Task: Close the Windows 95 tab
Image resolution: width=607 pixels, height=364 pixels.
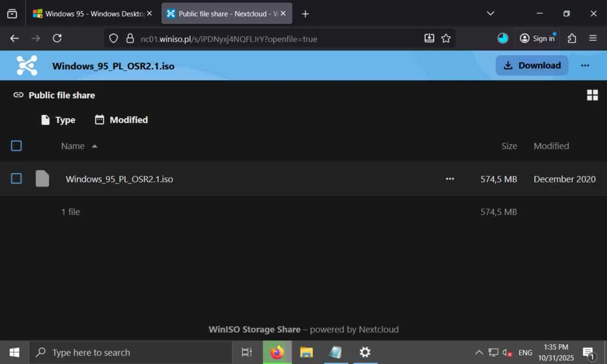Action: point(149,14)
